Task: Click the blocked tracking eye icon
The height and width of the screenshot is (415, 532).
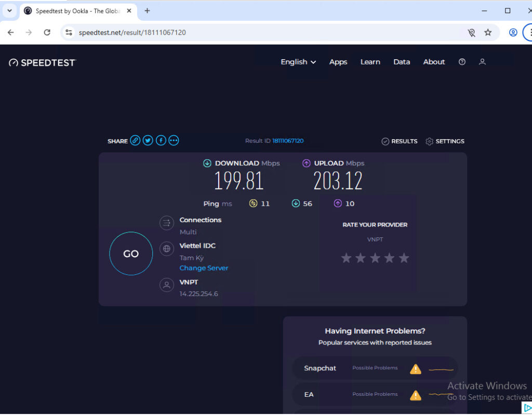Action: [471, 33]
